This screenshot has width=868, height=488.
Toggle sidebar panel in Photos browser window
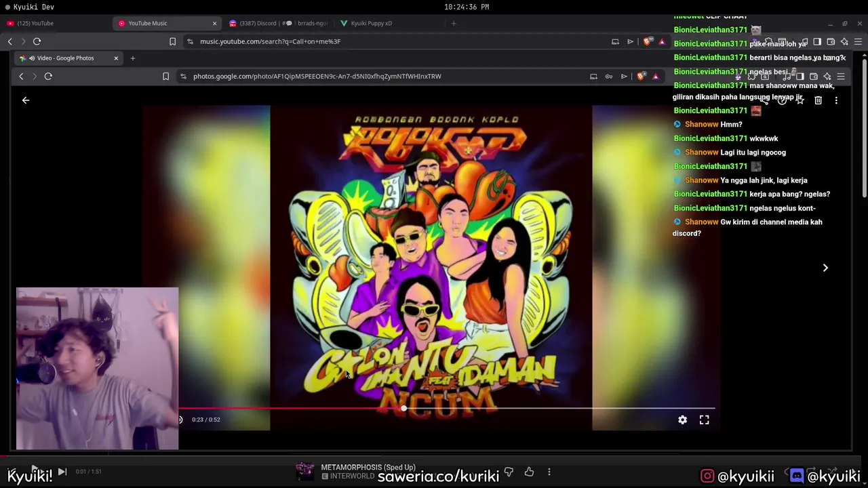point(800,76)
